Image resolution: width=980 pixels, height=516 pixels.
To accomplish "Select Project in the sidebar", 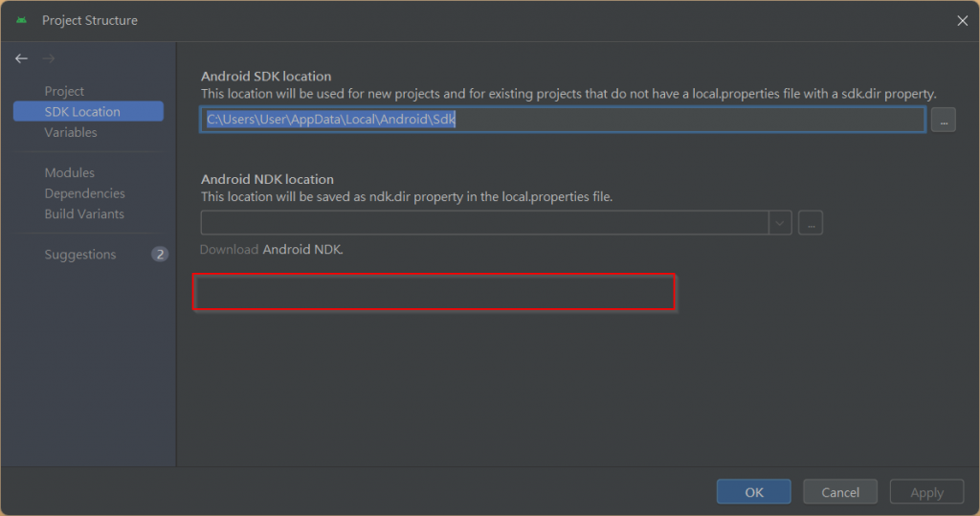I will pyautogui.click(x=64, y=91).
